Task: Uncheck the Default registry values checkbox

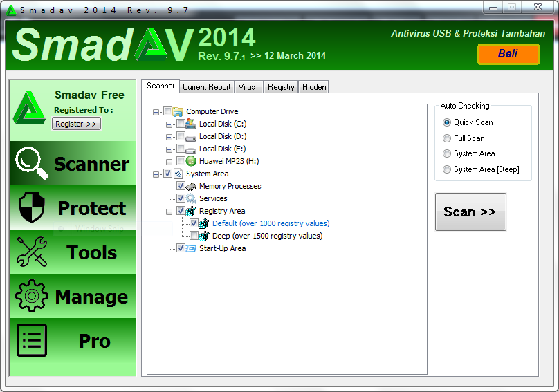Action: 194,223
